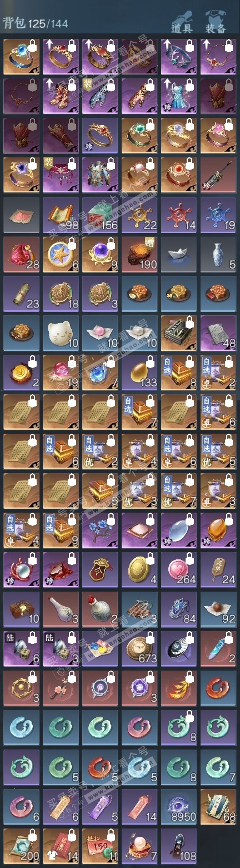Switch to the 道具 items tab
Viewport: 240px width, 868px height.
click(x=182, y=20)
